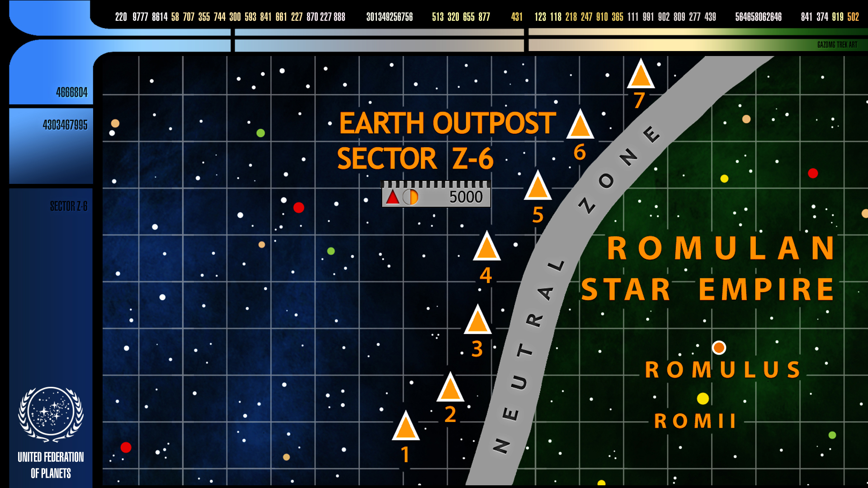Viewport: 868px width, 488px height.
Task: Click the yellow 431 in the top bar
Action: pos(517,17)
